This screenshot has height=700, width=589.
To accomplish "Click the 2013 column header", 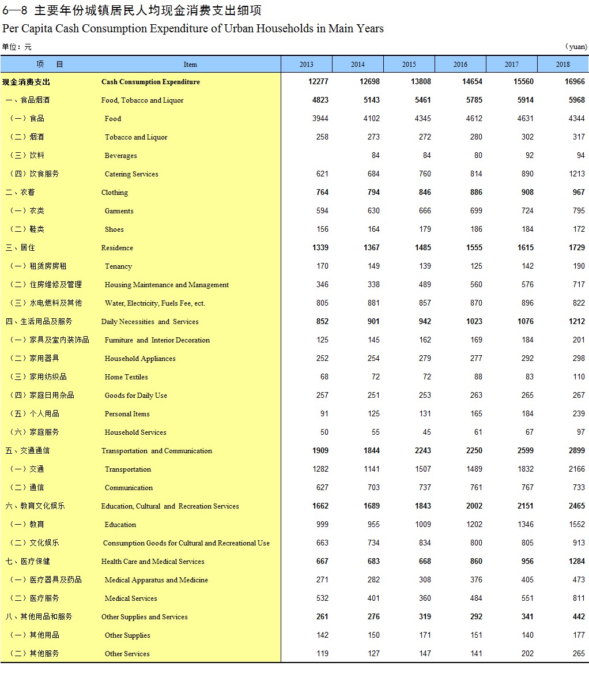I will [x=307, y=64].
